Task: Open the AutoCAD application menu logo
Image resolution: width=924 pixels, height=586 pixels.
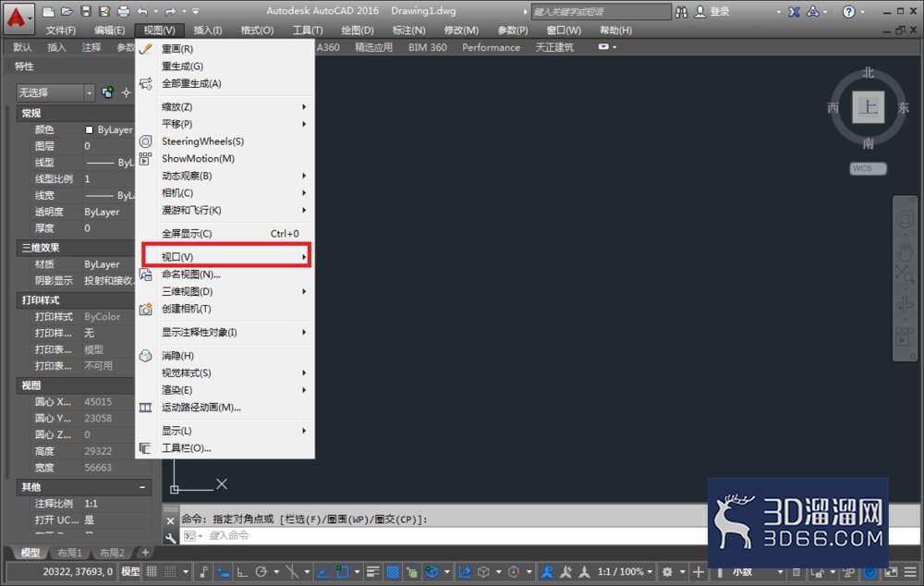Action: (17, 17)
